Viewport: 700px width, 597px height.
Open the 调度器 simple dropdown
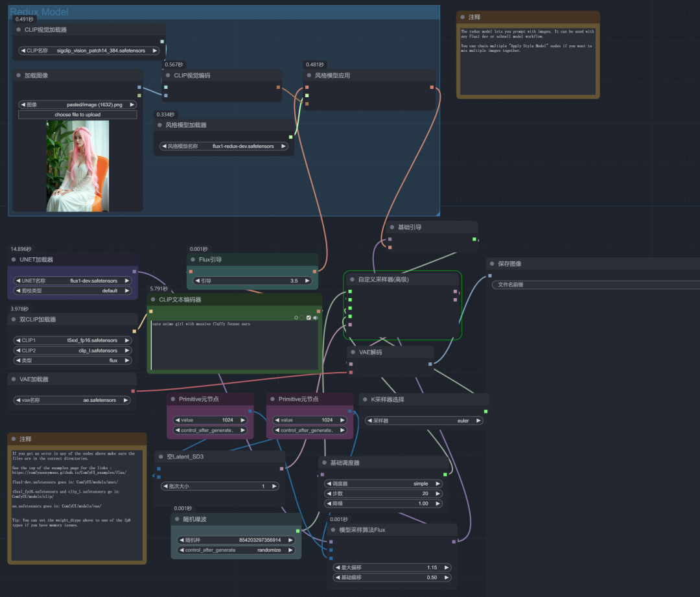[384, 484]
